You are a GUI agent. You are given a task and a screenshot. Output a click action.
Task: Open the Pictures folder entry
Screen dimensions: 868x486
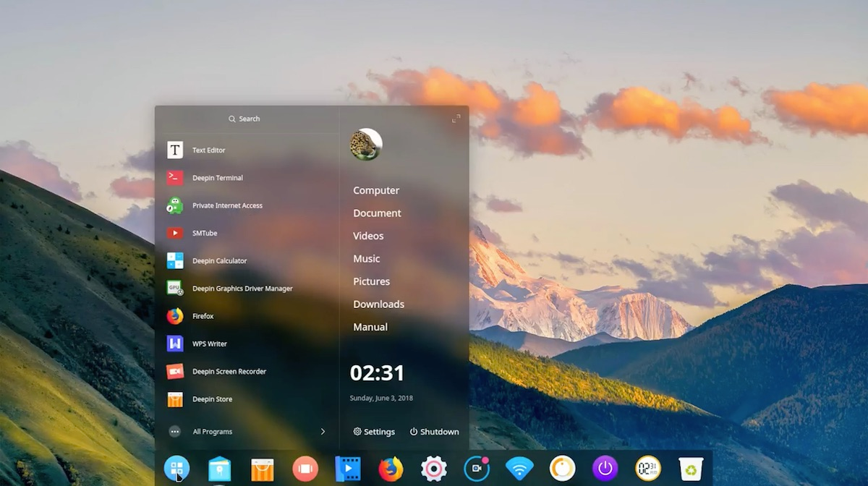[371, 281]
